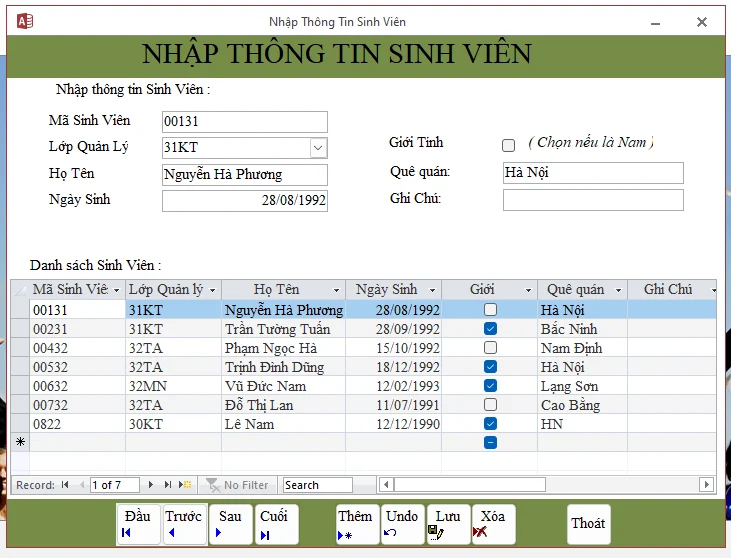Add a new student with Thêm
This screenshot has height=558, width=731.
(x=355, y=524)
